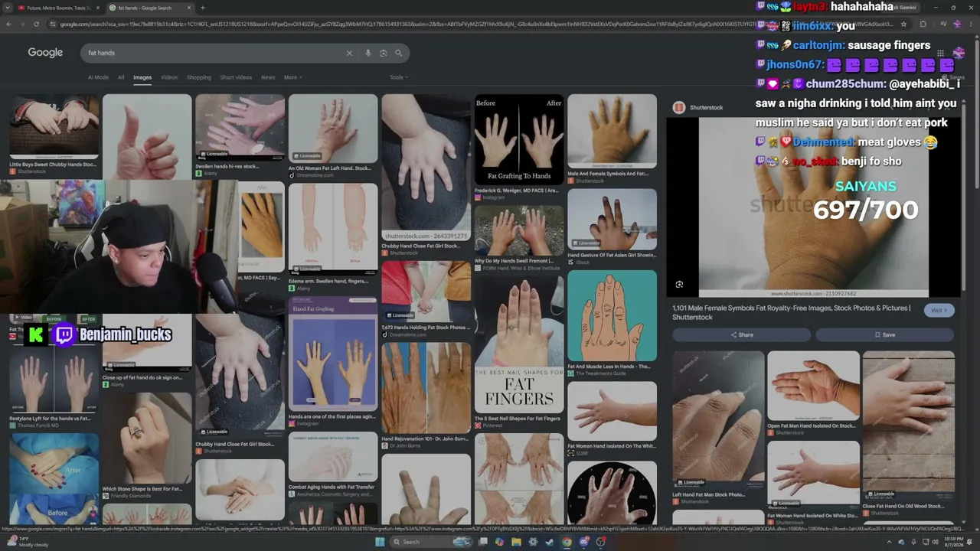Open 'Close Fat Hand On Old Wood' related image

(x=909, y=425)
